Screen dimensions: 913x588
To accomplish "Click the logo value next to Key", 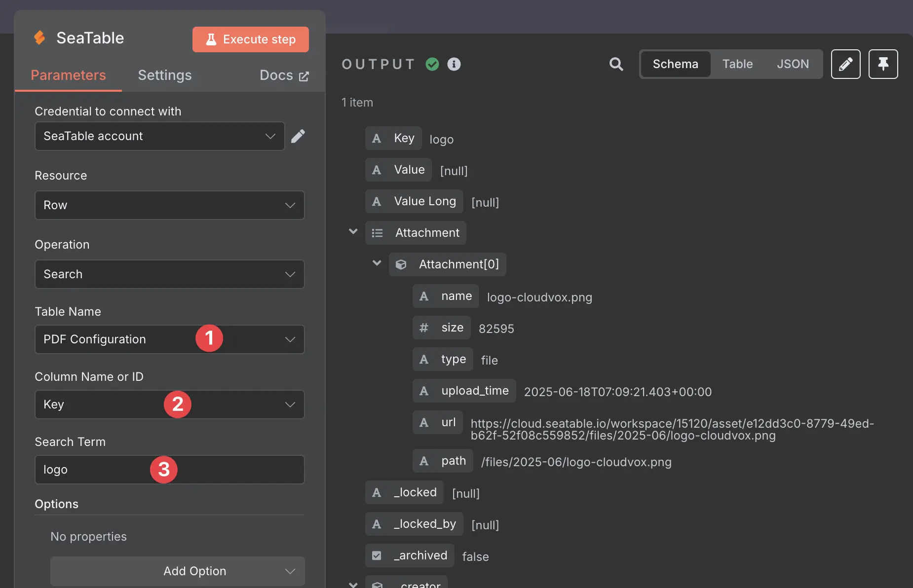I will pos(442,140).
